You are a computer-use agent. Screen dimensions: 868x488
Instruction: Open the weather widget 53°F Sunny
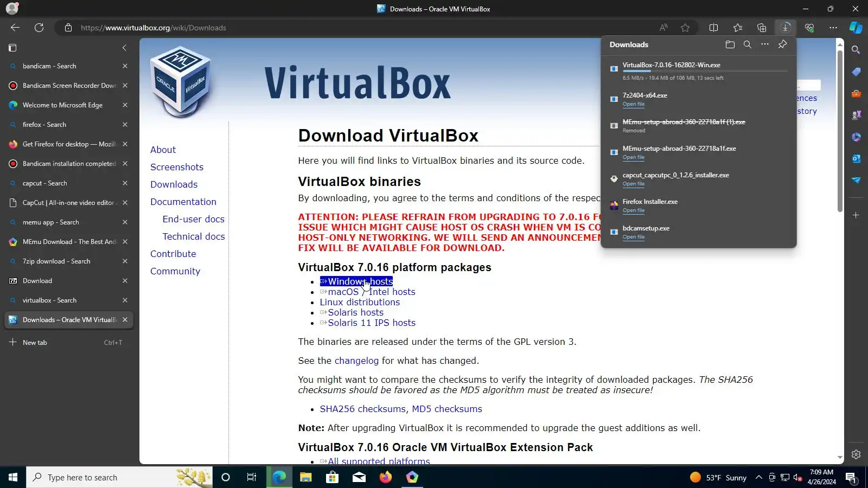point(718,477)
